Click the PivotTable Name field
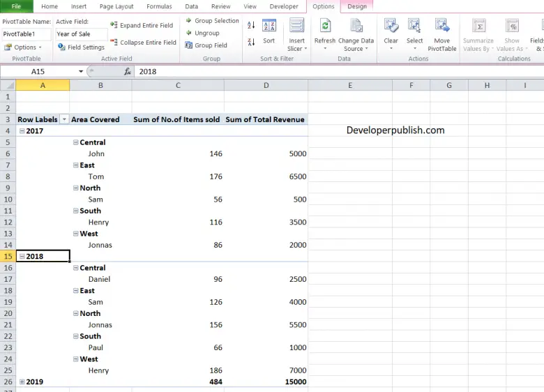This screenshot has width=544, height=392. point(27,34)
